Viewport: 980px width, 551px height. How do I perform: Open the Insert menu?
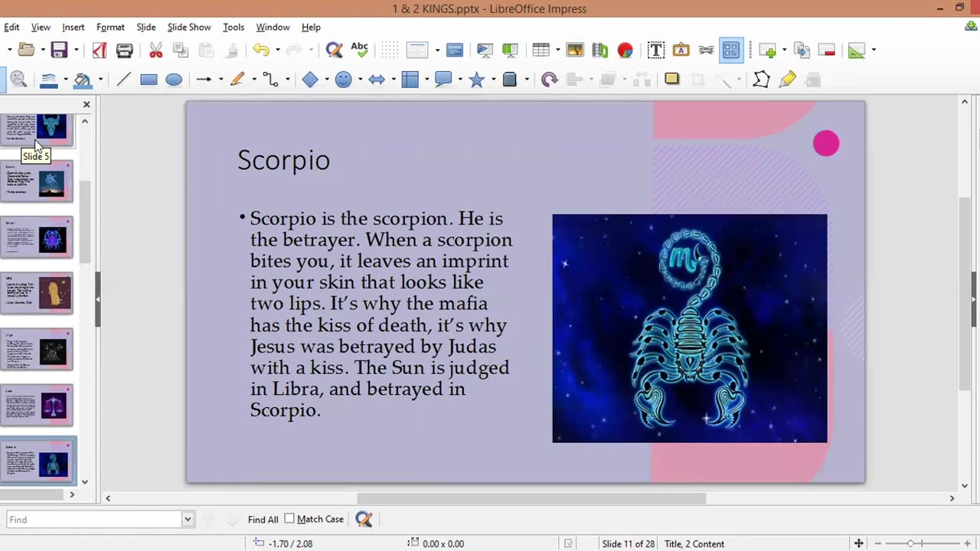click(x=73, y=27)
